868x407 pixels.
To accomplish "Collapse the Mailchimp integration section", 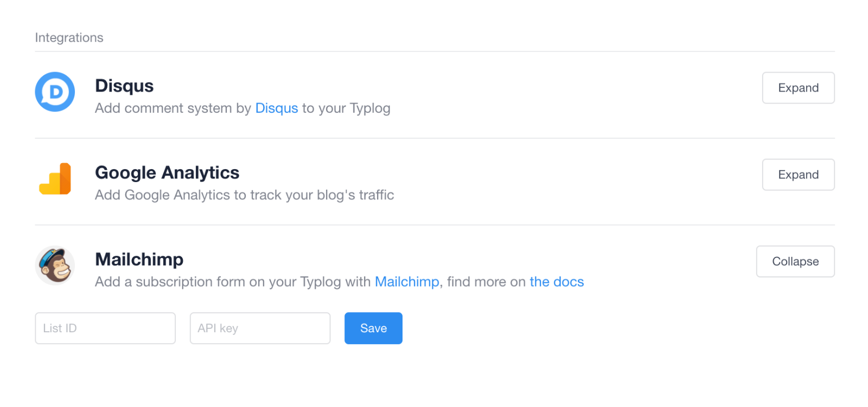I will (x=795, y=261).
